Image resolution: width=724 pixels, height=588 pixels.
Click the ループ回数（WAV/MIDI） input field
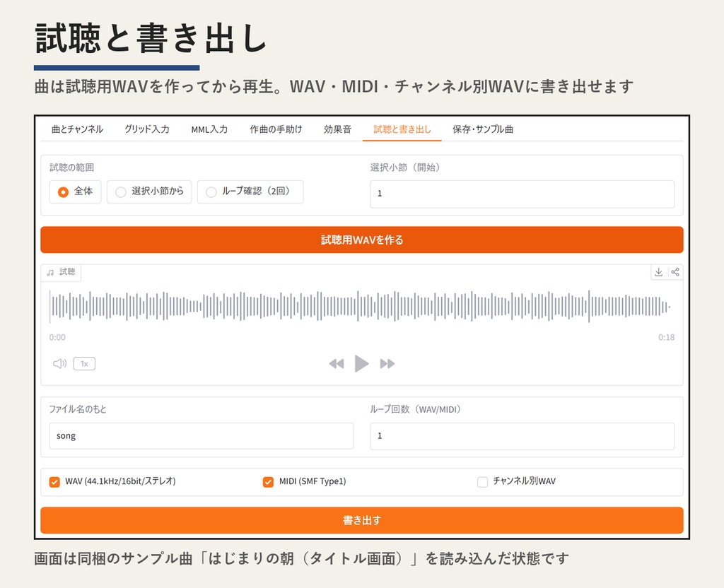point(522,436)
